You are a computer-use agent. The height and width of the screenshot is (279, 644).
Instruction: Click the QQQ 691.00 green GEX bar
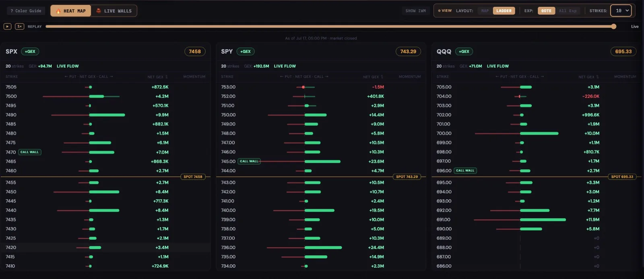543,220
